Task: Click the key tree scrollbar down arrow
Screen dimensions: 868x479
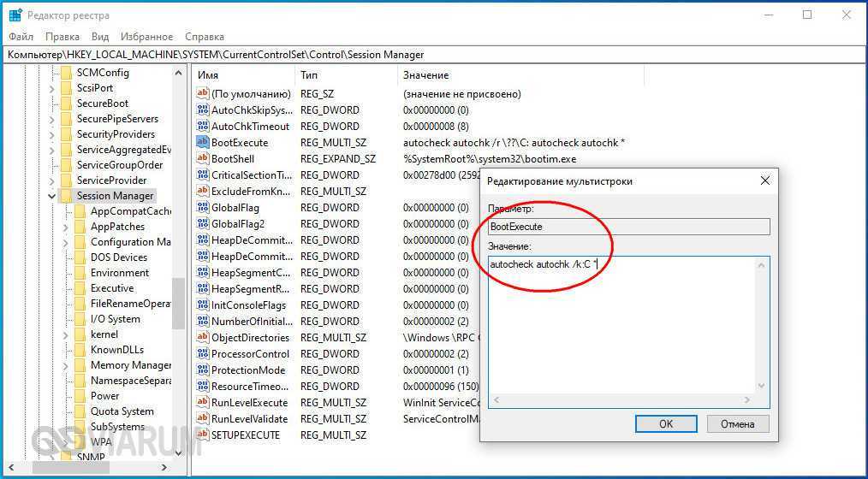Action: click(178, 453)
